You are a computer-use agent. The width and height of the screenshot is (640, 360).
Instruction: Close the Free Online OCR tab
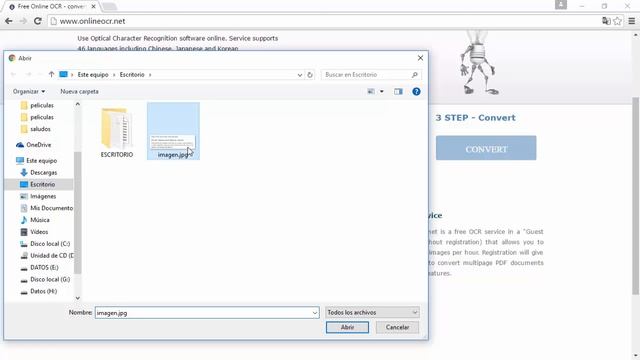[x=93, y=7]
